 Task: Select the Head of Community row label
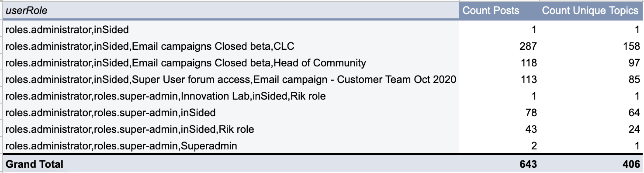click(186, 63)
